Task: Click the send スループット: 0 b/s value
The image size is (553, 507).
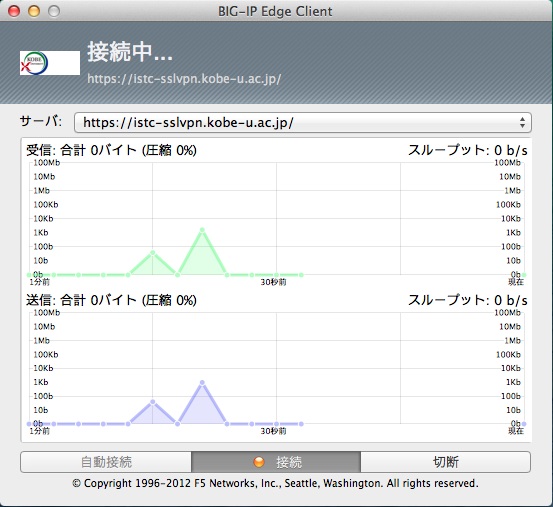Action: (x=468, y=300)
